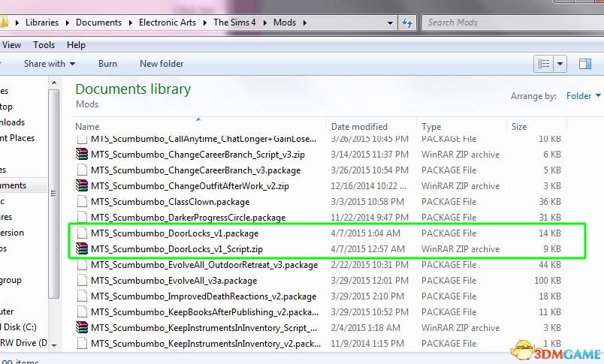The width and height of the screenshot is (604, 364).
Task: Click the 100 KB size cell
Action: coord(548,281)
